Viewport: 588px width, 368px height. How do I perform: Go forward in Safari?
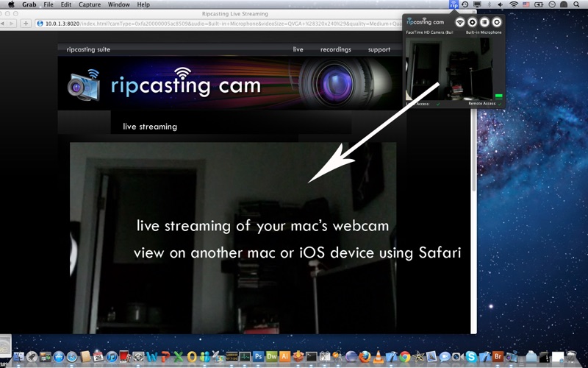[x=12, y=24]
